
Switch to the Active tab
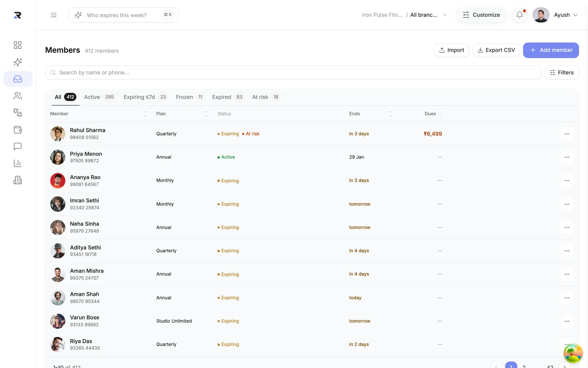tap(99, 97)
